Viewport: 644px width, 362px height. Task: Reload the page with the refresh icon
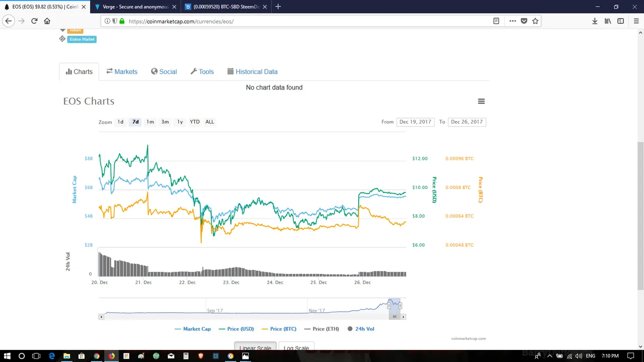tap(34, 21)
